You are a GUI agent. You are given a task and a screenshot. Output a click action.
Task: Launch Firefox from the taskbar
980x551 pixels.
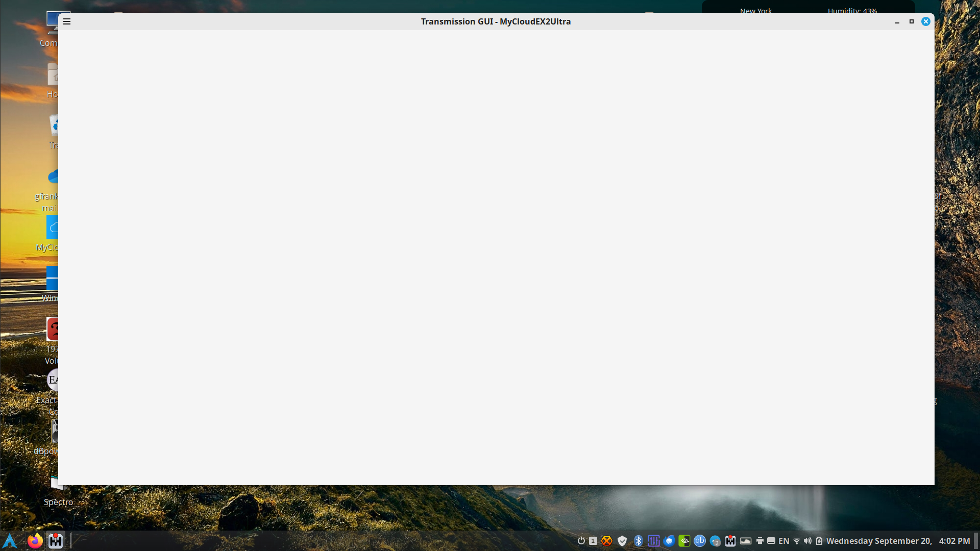pyautogui.click(x=34, y=541)
